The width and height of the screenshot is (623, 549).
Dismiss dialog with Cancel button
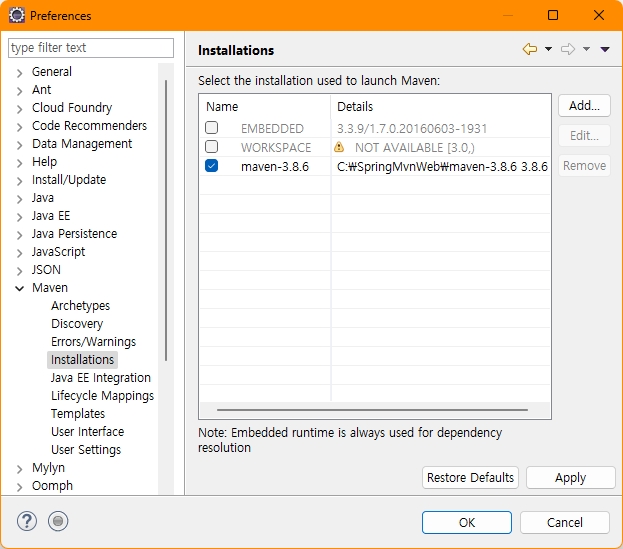(x=565, y=522)
